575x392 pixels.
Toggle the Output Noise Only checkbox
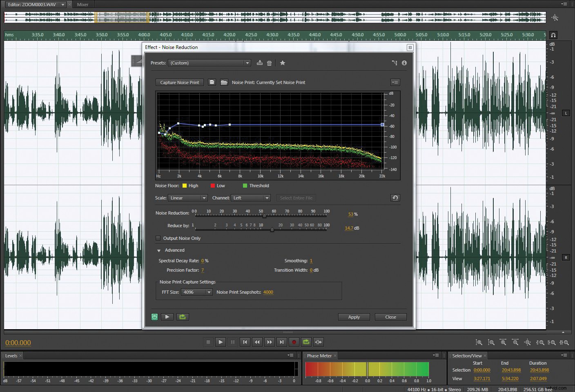pos(158,238)
